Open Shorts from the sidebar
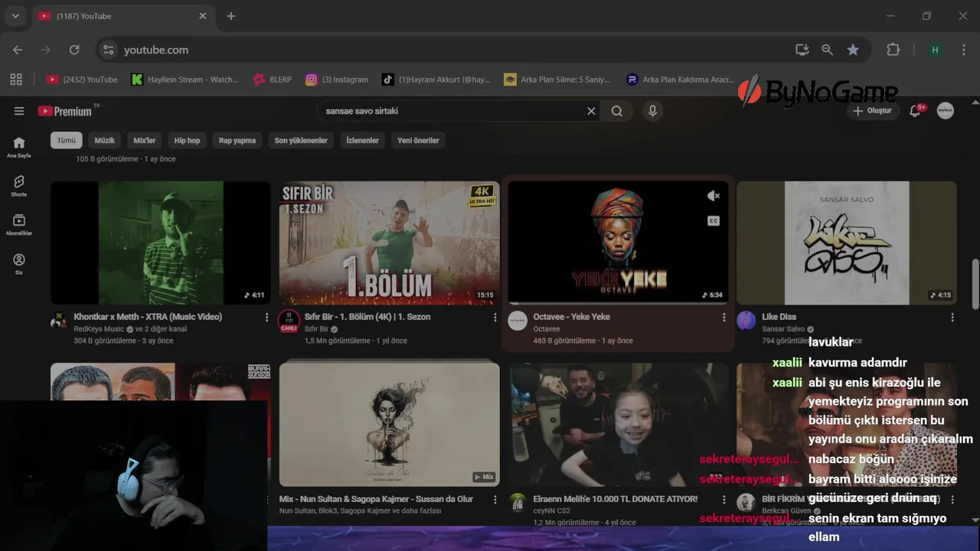 pyautogui.click(x=19, y=186)
